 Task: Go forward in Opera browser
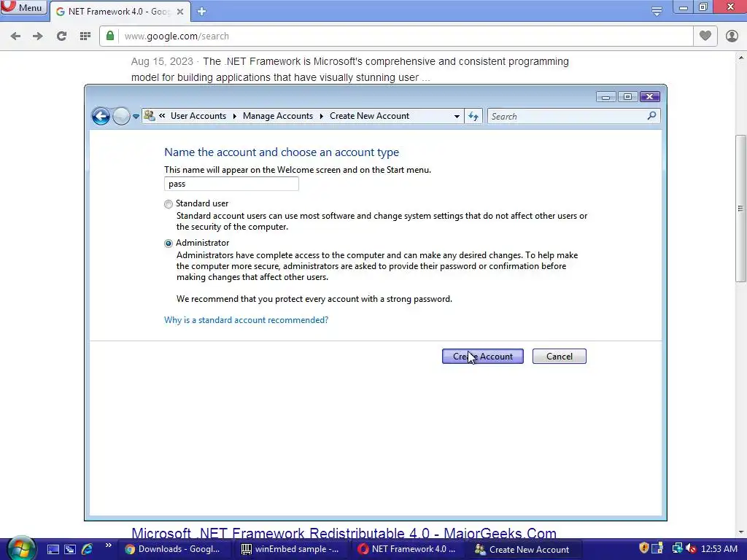[x=38, y=36]
